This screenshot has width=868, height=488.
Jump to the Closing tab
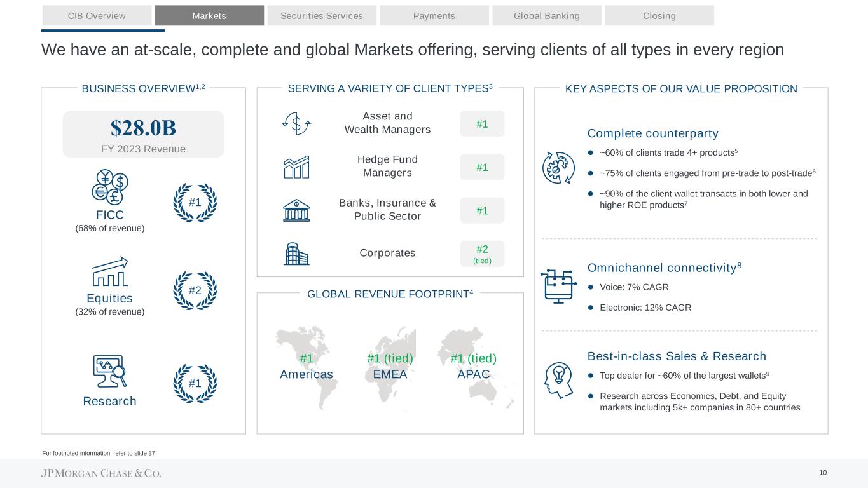coord(659,16)
